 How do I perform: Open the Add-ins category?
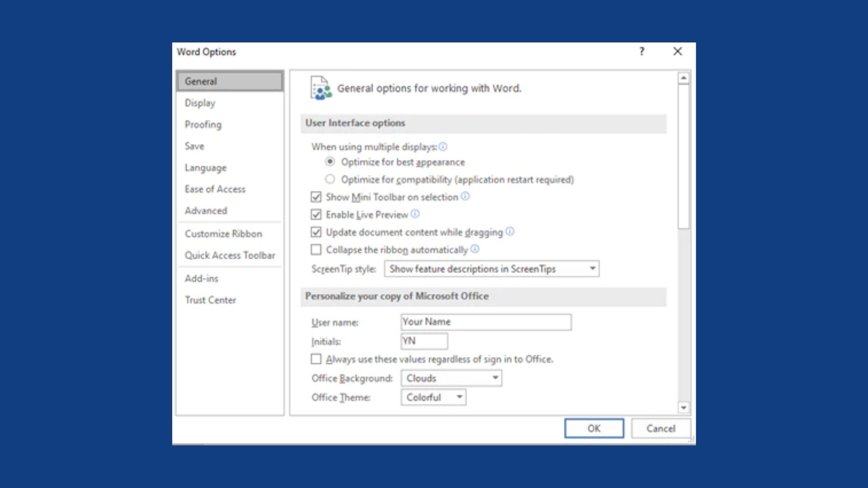(x=230, y=278)
